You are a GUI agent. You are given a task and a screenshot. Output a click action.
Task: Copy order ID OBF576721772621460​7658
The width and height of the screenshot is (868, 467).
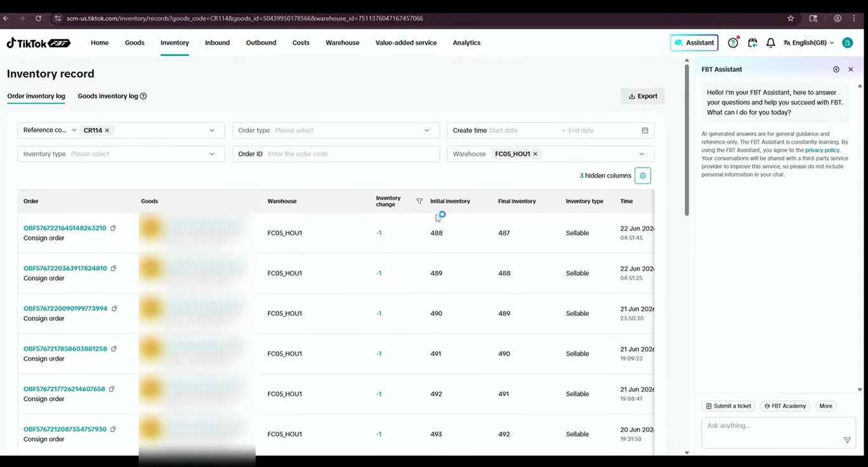point(112,389)
